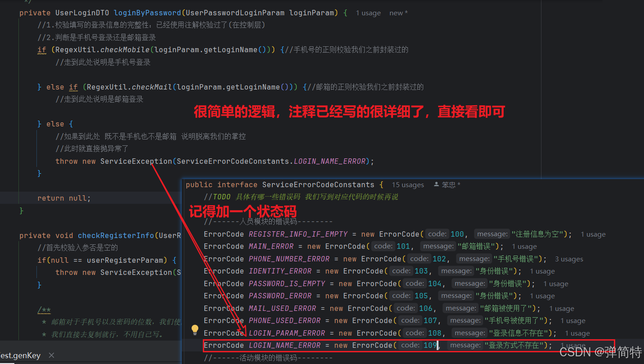Click the UserLoginDTO return type

pos(82,13)
